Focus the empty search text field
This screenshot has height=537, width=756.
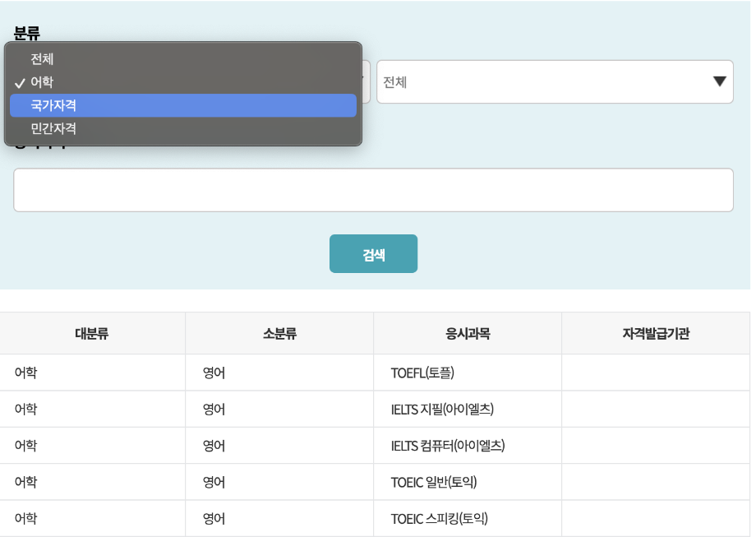[x=373, y=190]
